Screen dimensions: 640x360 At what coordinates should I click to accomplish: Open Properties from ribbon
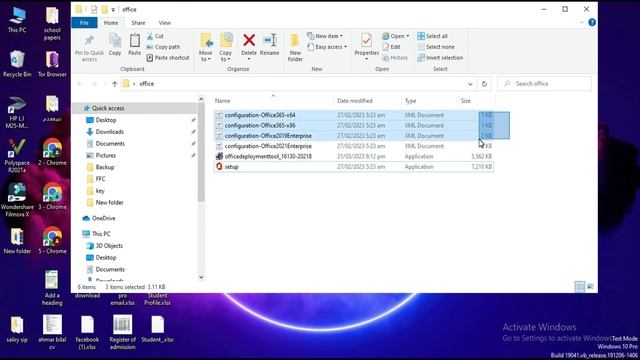click(367, 46)
